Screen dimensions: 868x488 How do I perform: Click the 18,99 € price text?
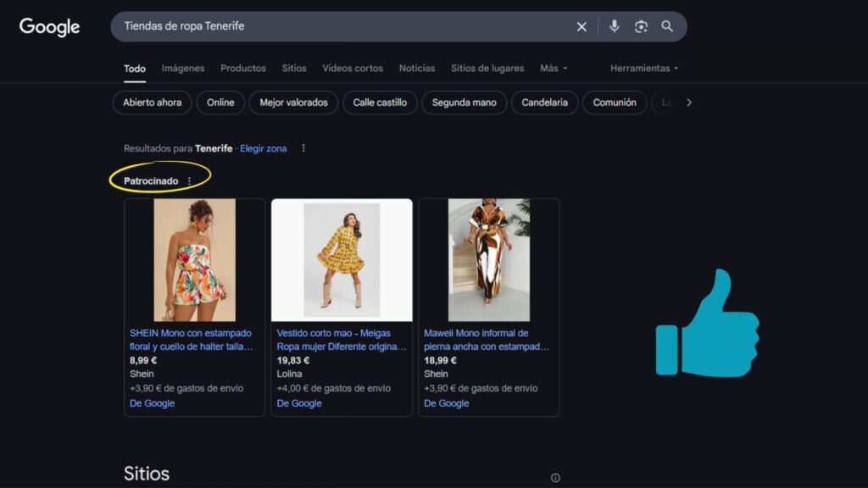coord(440,360)
